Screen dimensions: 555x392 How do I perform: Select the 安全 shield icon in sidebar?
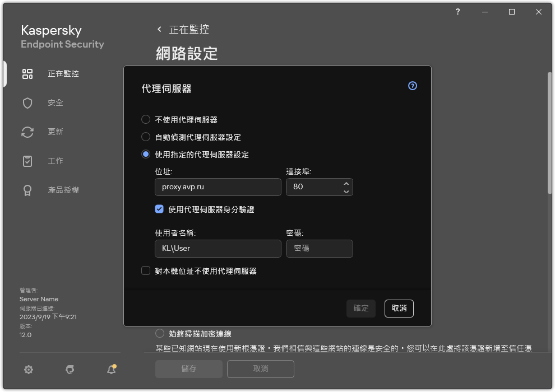(x=27, y=102)
